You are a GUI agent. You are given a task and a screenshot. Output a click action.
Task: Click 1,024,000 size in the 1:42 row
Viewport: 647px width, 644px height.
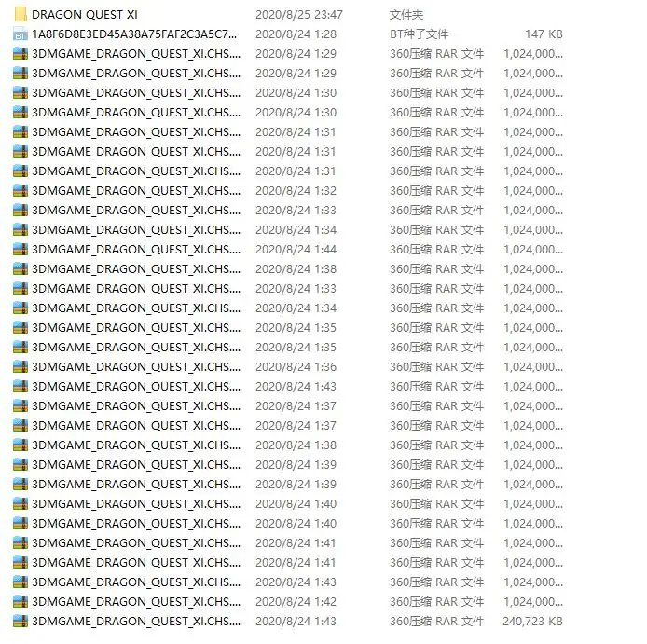point(533,602)
